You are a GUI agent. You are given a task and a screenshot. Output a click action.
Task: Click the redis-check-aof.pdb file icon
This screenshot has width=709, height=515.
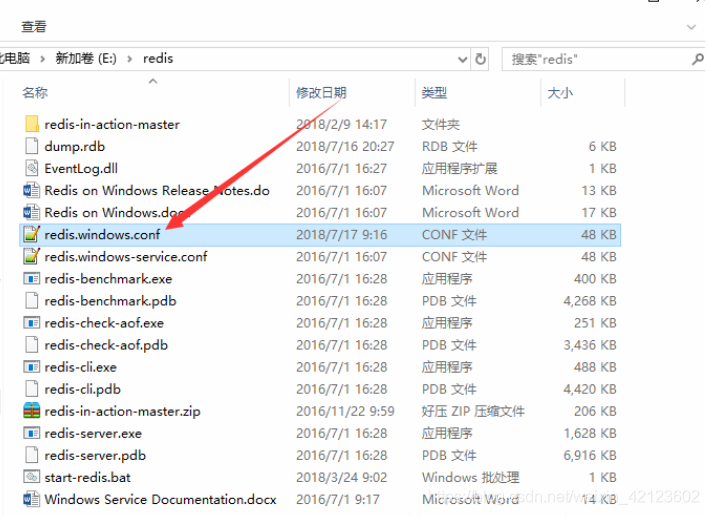[x=32, y=345]
